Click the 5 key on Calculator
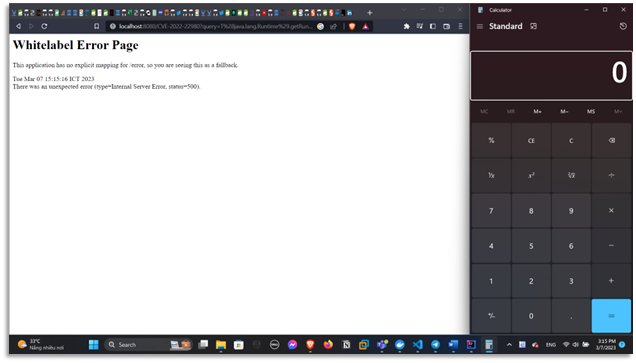 click(x=531, y=246)
